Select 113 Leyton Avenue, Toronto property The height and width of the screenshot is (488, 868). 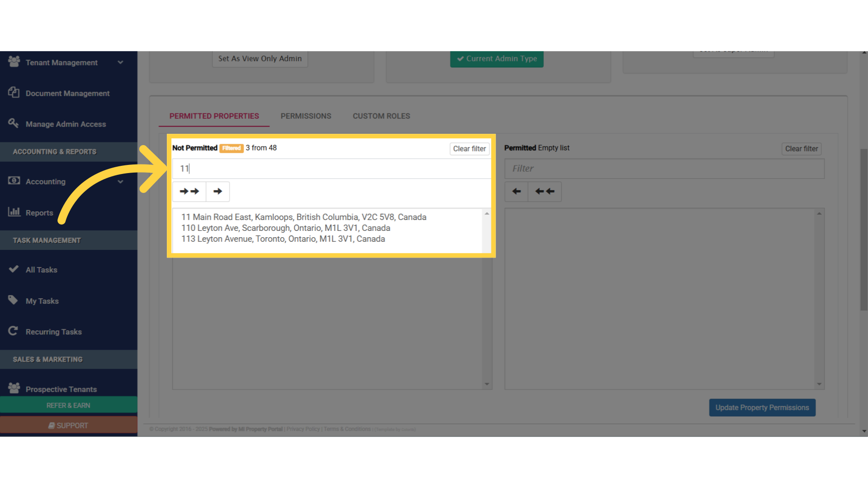coord(283,239)
